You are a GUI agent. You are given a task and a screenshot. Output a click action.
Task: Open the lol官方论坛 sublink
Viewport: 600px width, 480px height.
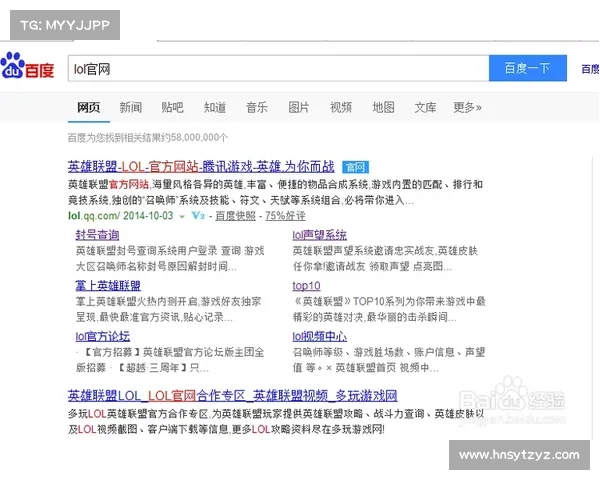[103, 336]
